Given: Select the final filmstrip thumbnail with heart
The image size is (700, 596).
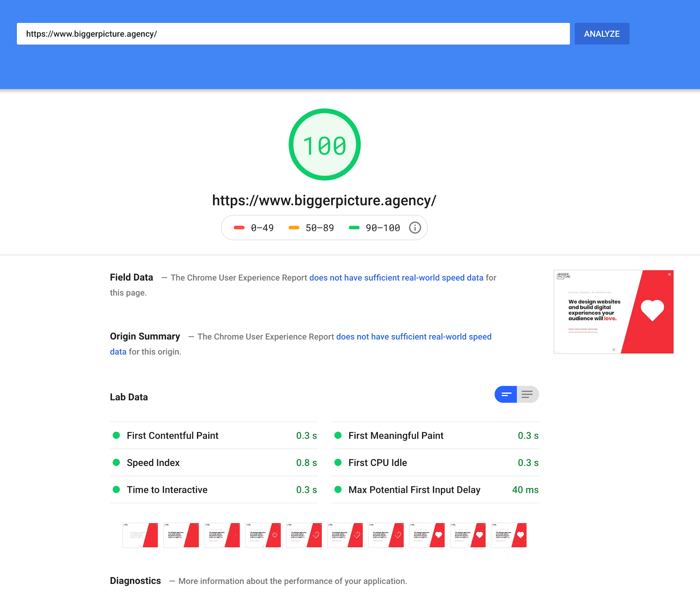Looking at the screenshot, I should (x=509, y=535).
